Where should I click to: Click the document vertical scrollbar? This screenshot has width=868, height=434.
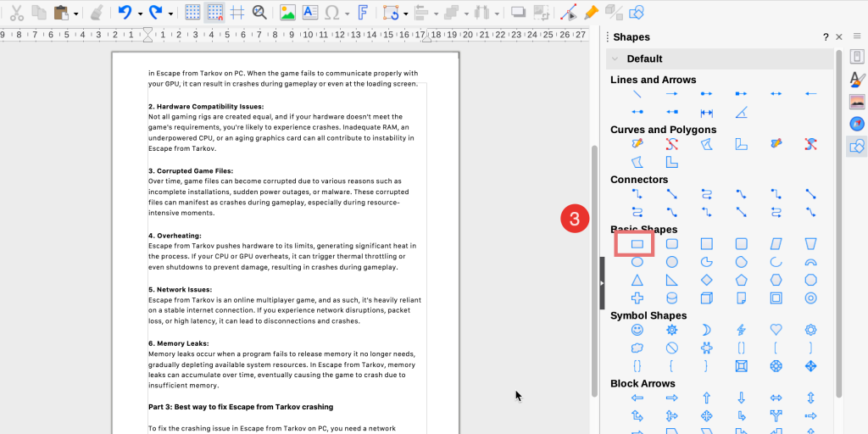[x=594, y=271]
